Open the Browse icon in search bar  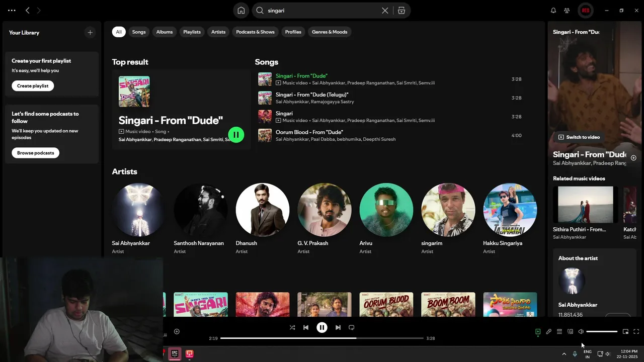click(x=401, y=11)
